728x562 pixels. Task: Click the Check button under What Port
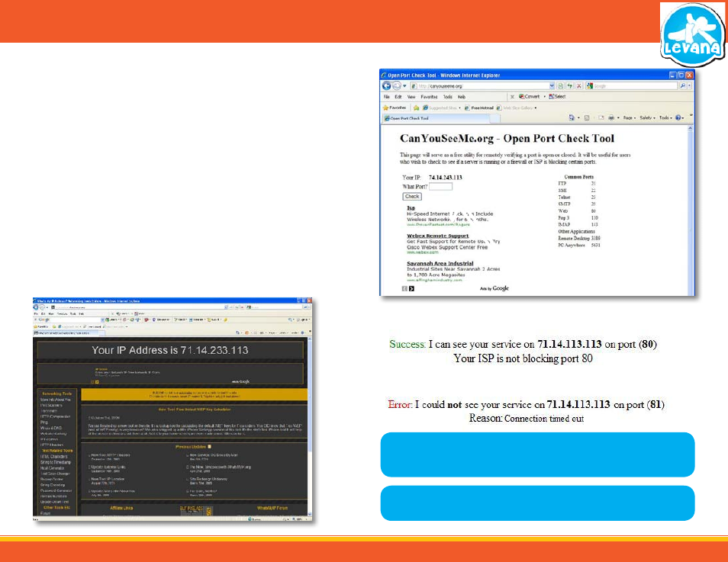(412, 196)
